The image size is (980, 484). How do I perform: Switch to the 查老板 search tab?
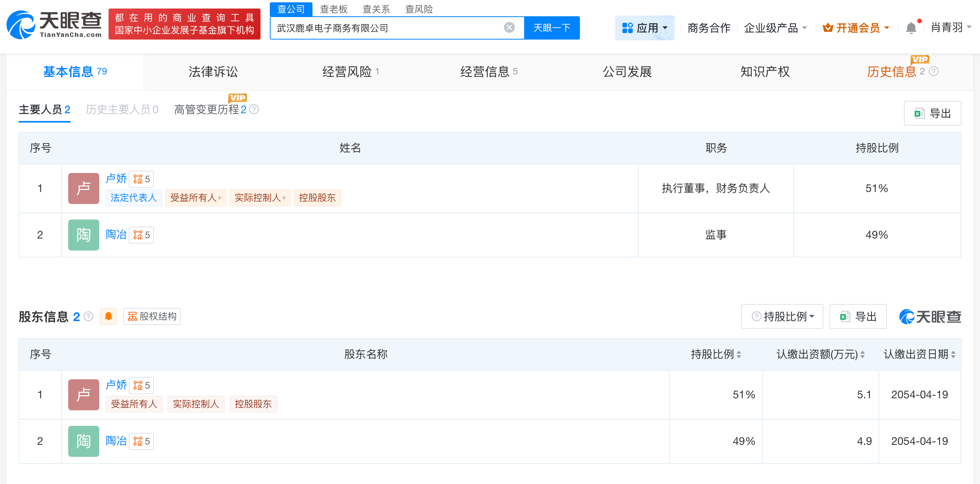coord(334,9)
